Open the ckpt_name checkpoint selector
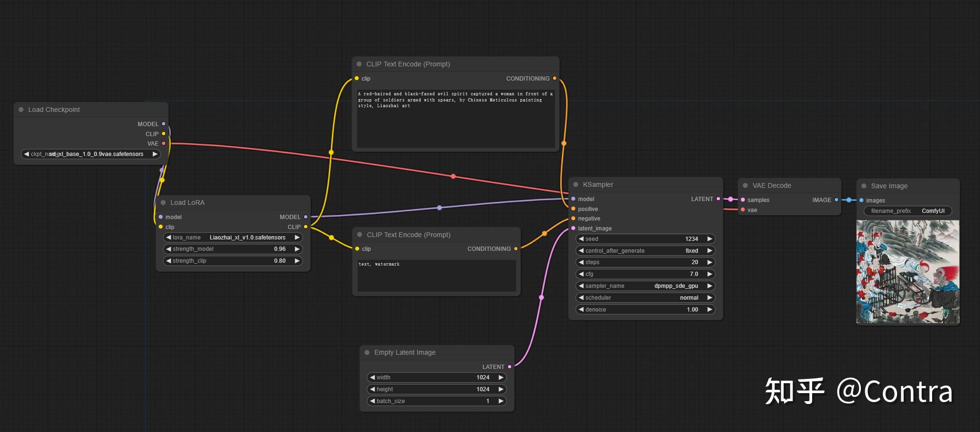This screenshot has height=432, width=980. click(90, 154)
